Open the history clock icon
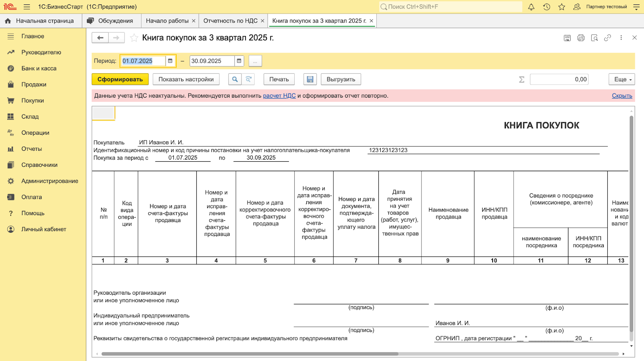The width and height of the screenshot is (644, 361). [547, 7]
